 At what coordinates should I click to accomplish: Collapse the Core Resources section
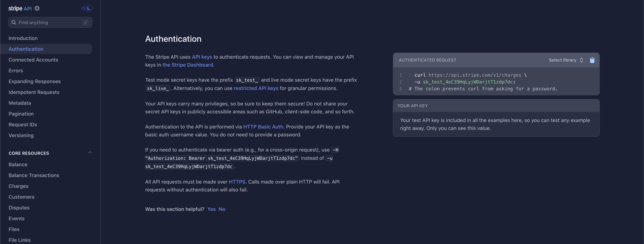(x=90, y=152)
